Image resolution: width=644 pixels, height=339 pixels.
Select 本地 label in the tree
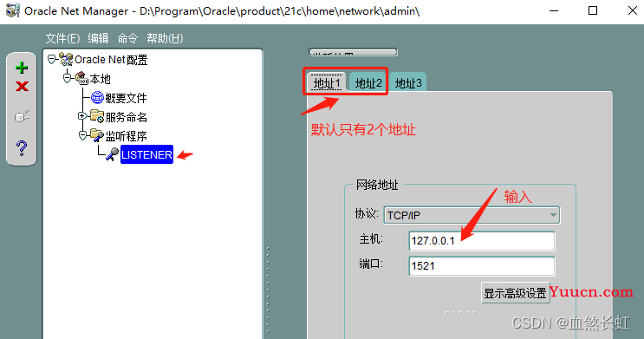coord(101,79)
